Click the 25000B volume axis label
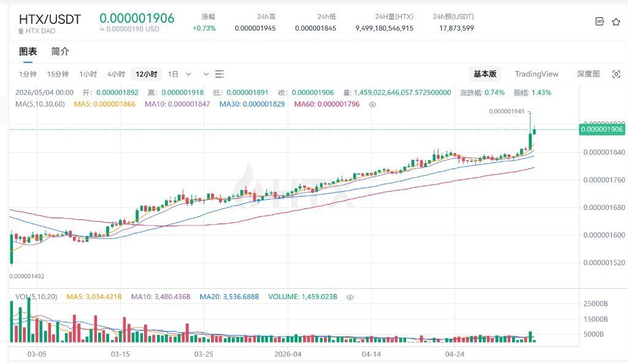628x364 pixels. (595, 303)
